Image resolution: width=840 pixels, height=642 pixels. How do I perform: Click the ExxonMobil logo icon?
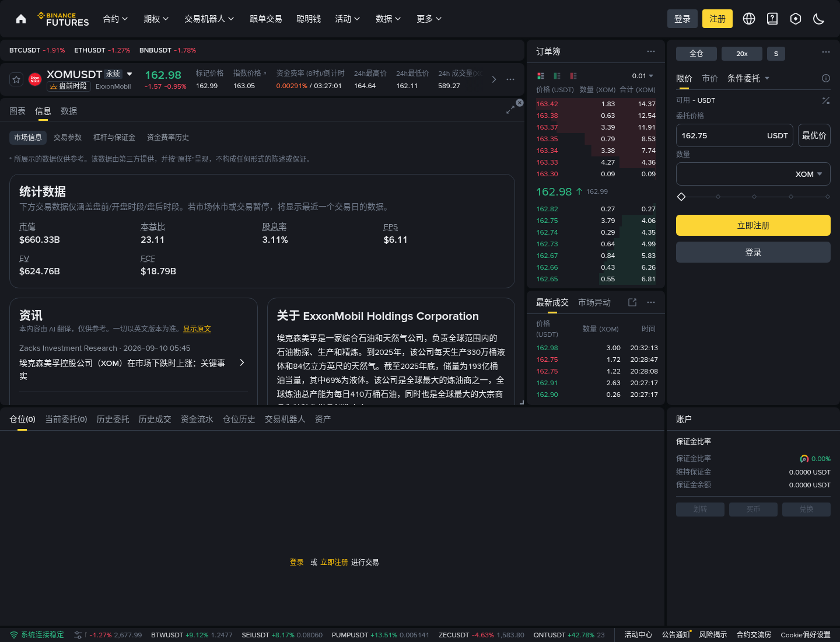[35, 79]
